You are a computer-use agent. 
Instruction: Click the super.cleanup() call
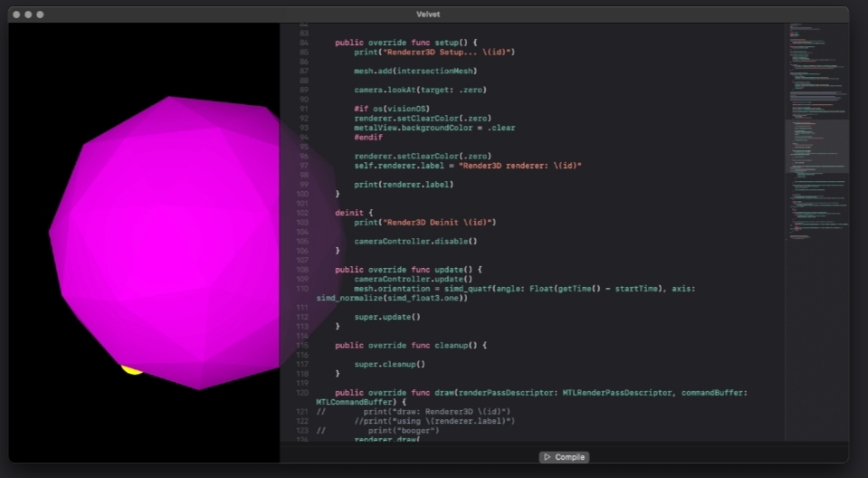coord(389,364)
